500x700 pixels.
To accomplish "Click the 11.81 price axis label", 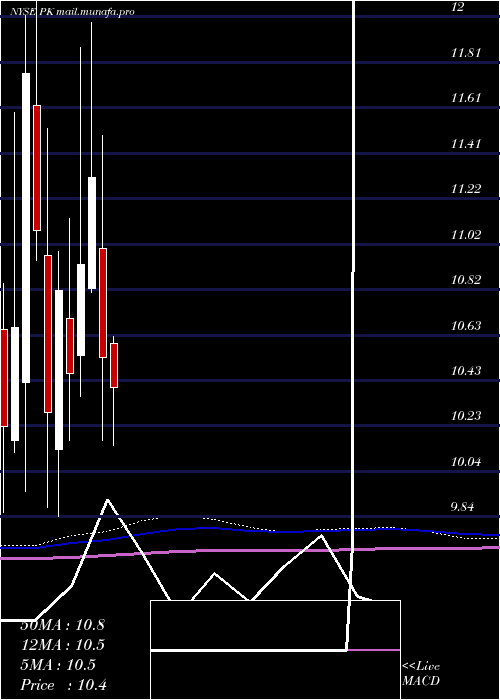I will click(466, 53).
